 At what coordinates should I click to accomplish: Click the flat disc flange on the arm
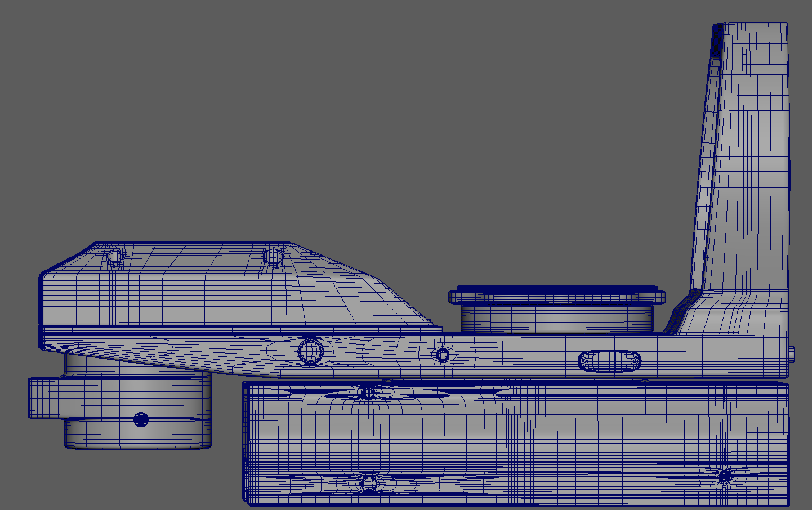[x=556, y=297]
